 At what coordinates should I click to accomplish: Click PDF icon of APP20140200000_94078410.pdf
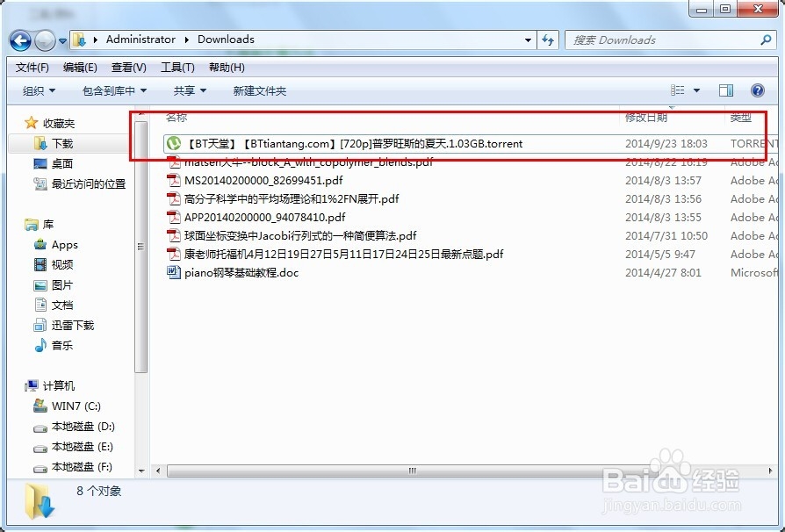[x=174, y=217]
